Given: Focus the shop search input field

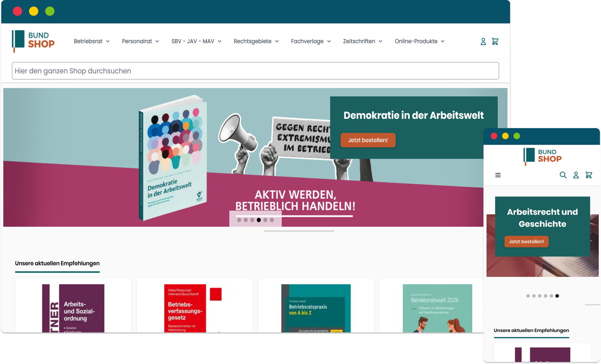Looking at the screenshot, I should point(255,71).
